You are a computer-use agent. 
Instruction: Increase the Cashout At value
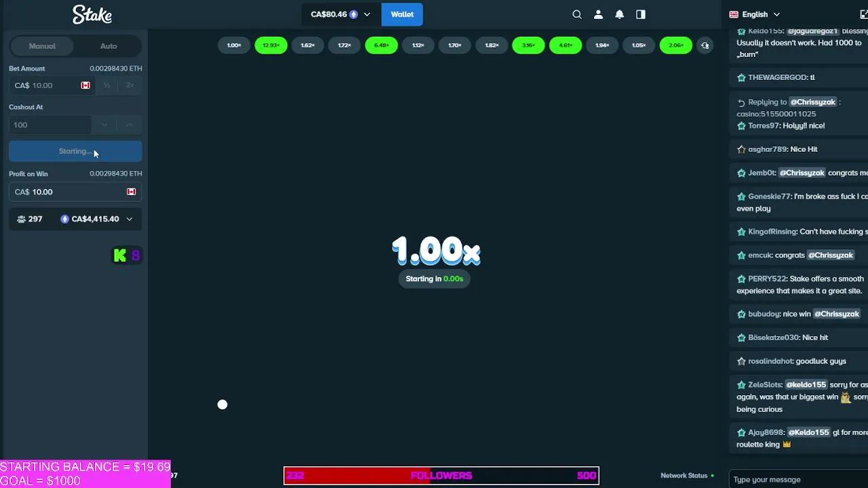[x=129, y=125]
